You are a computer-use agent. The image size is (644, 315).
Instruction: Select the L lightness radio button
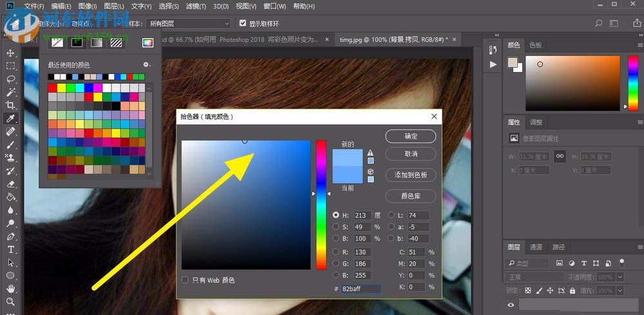[391, 215]
